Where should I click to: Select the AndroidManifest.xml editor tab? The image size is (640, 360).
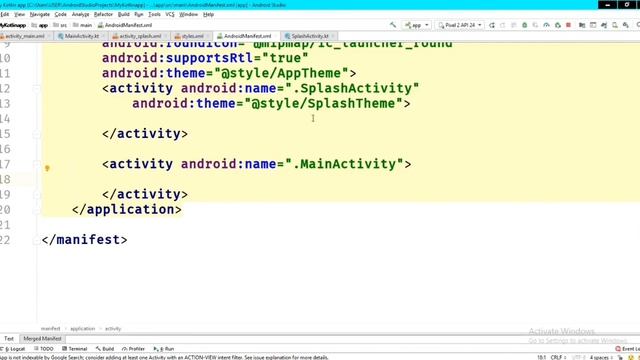coord(247,36)
